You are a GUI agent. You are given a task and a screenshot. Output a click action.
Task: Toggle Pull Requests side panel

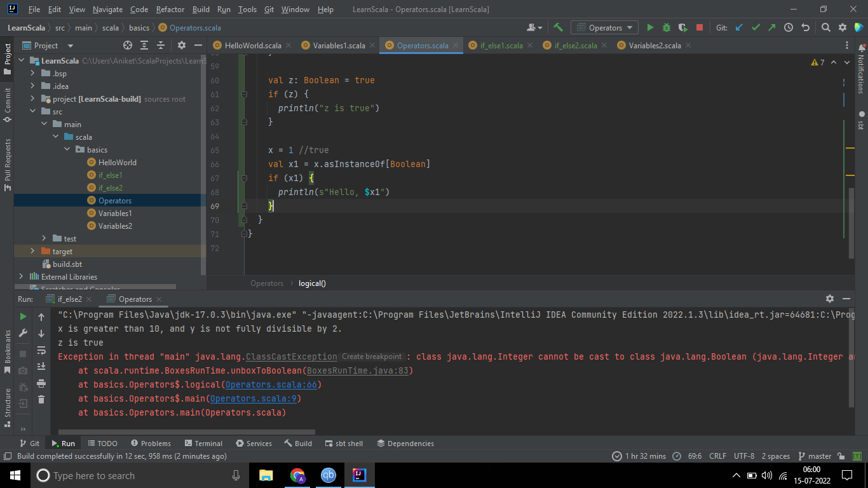[7, 164]
